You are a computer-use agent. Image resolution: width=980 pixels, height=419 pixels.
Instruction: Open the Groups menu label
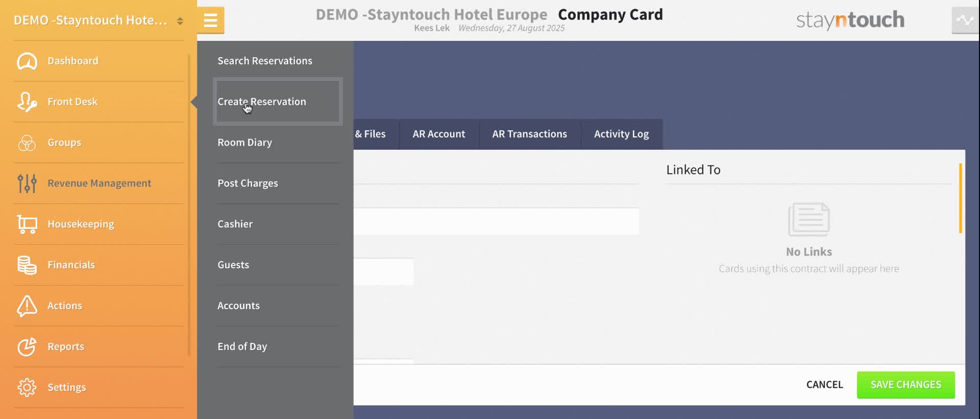[64, 143]
